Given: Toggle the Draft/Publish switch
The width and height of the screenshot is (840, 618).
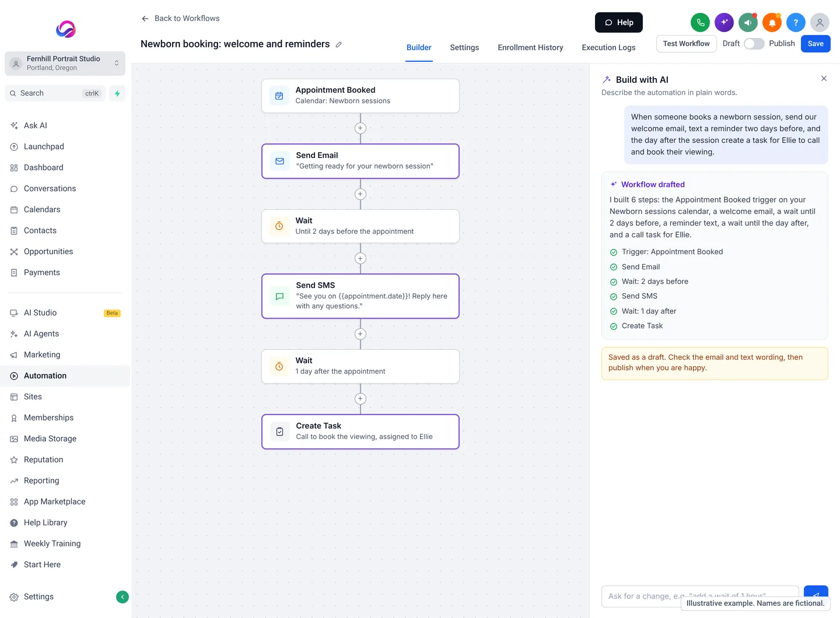Looking at the screenshot, I should click(x=754, y=44).
